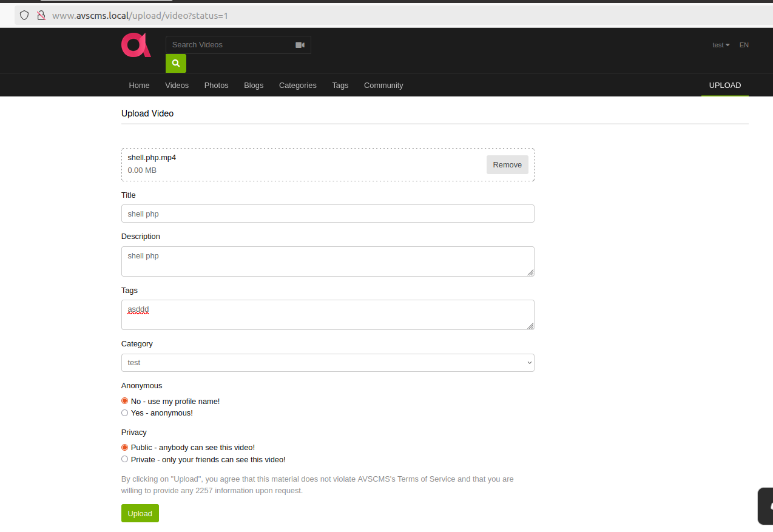Image resolution: width=773 pixels, height=532 pixels.
Task: Click the EN language link
Action: coord(744,45)
